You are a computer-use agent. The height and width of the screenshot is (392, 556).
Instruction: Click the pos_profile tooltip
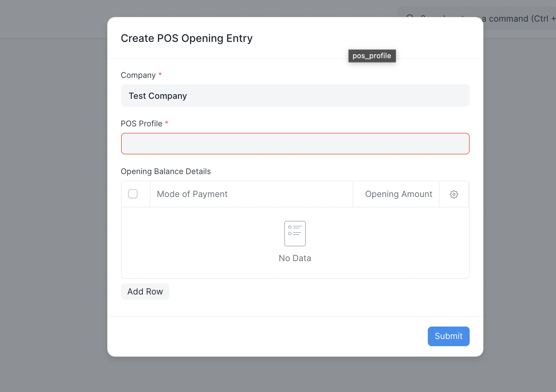[x=372, y=56]
